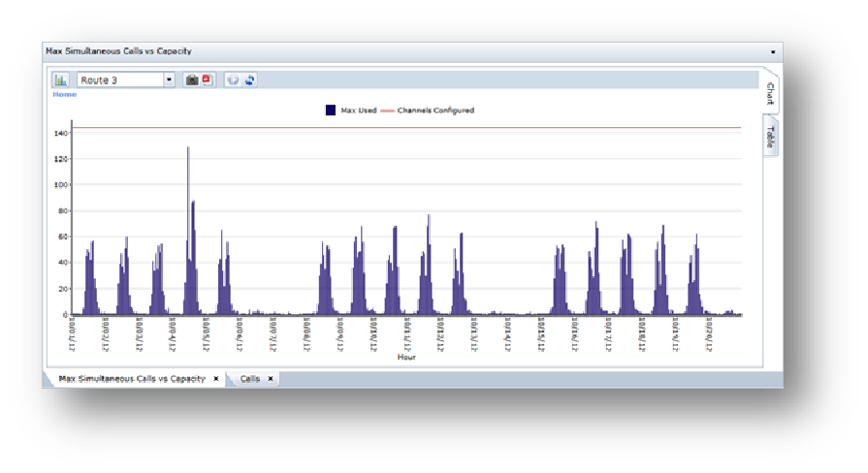Take a chart snapshot with camera icon
Image resolution: width=868 pixels, height=473 pixels.
[x=191, y=80]
